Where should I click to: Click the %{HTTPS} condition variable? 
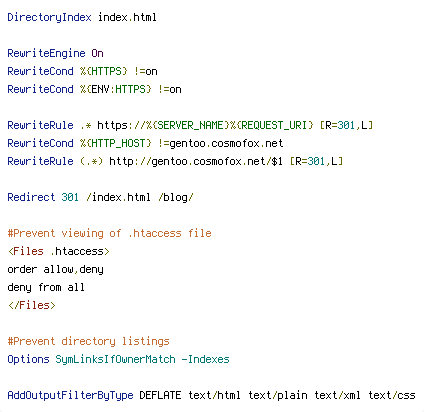click(104, 71)
